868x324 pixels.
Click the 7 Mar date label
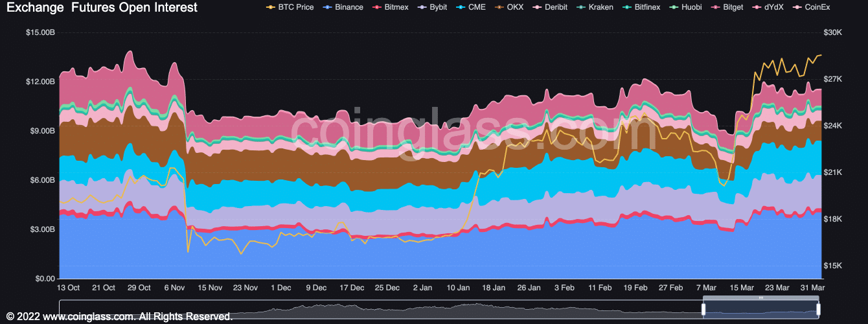[707, 288]
